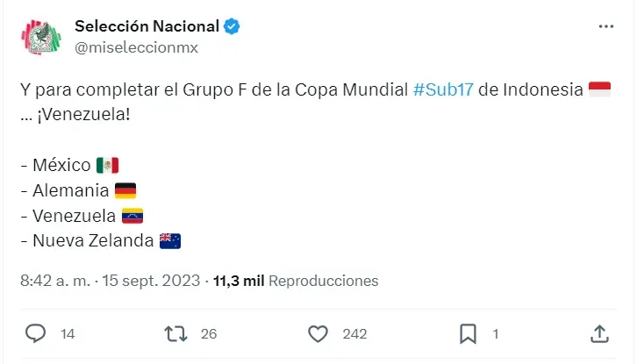
Task: Open the Selección Nacional profile avatar
Action: (x=41, y=37)
